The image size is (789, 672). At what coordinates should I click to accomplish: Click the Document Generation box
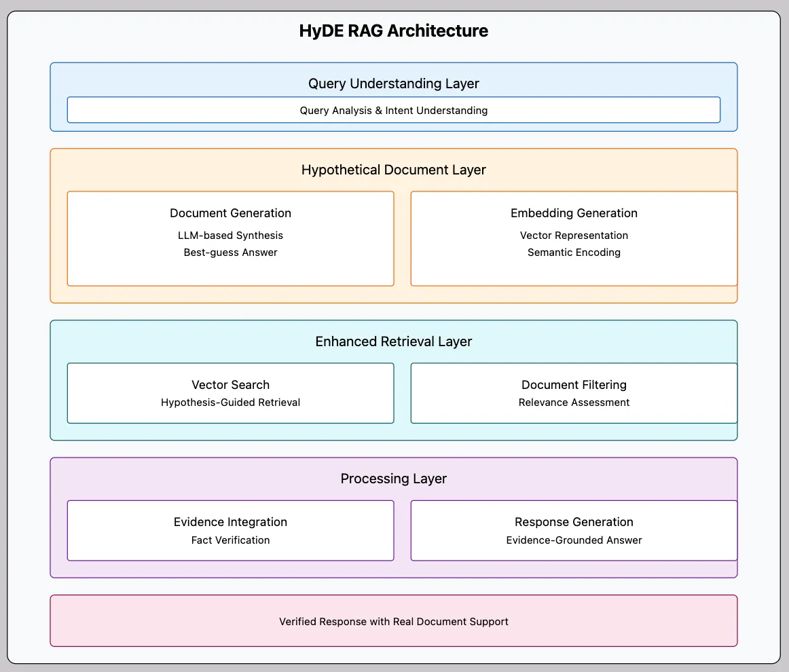pos(230,213)
